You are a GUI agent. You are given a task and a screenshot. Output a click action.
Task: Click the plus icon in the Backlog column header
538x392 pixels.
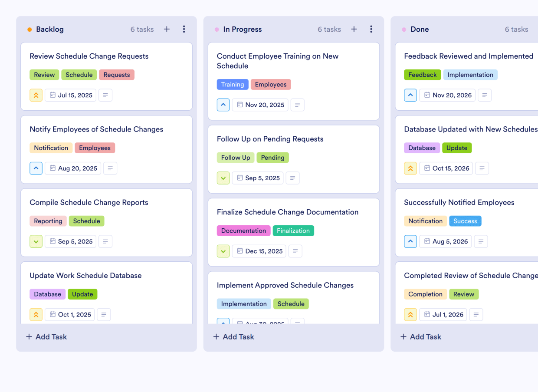tap(167, 29)
